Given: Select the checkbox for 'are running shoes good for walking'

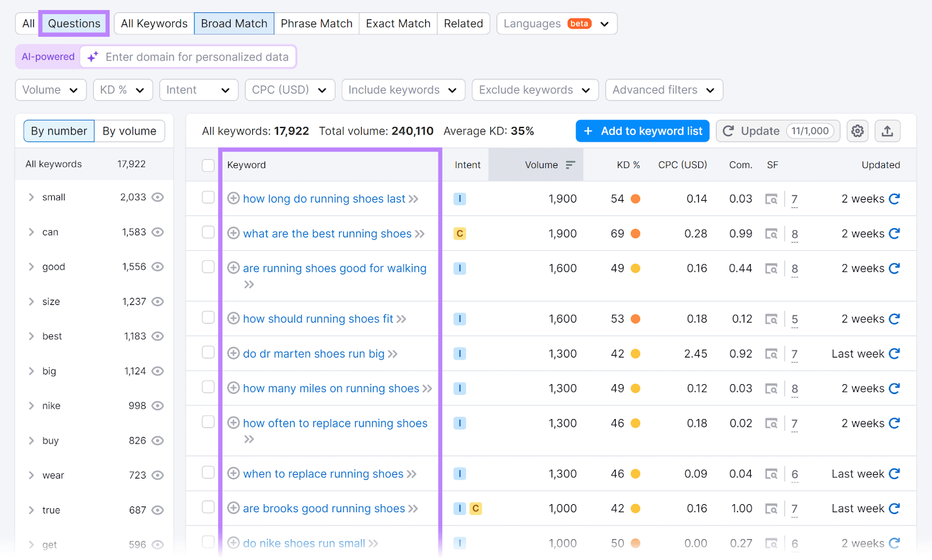Looking at the screenshot, I should click(208, 267).
